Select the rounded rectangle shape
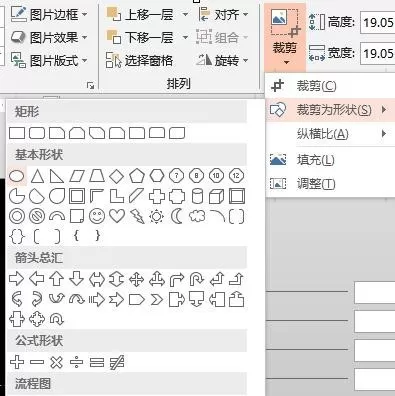 pos(37,133)
